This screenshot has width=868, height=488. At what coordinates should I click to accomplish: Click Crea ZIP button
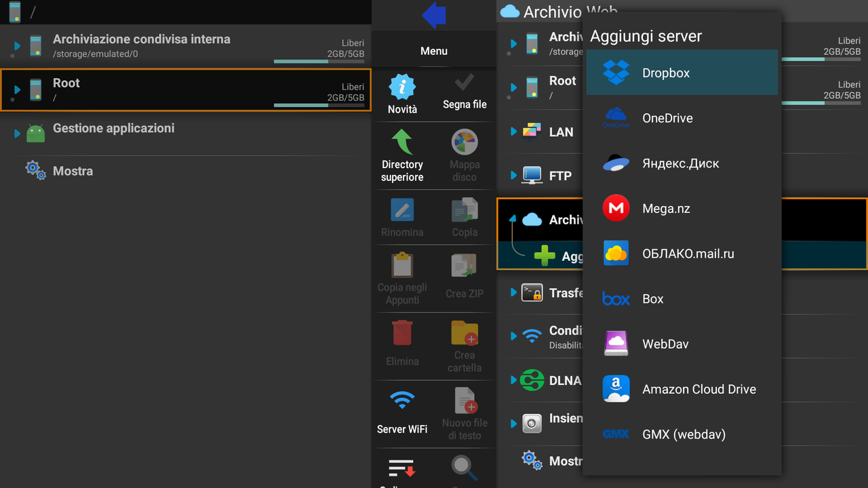pos(465,276)
